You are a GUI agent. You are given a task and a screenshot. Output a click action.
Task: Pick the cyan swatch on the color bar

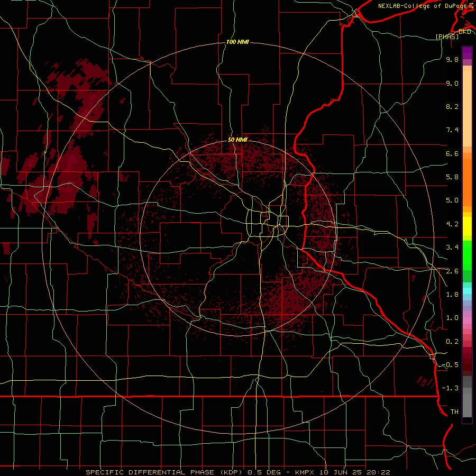(467, 291)
